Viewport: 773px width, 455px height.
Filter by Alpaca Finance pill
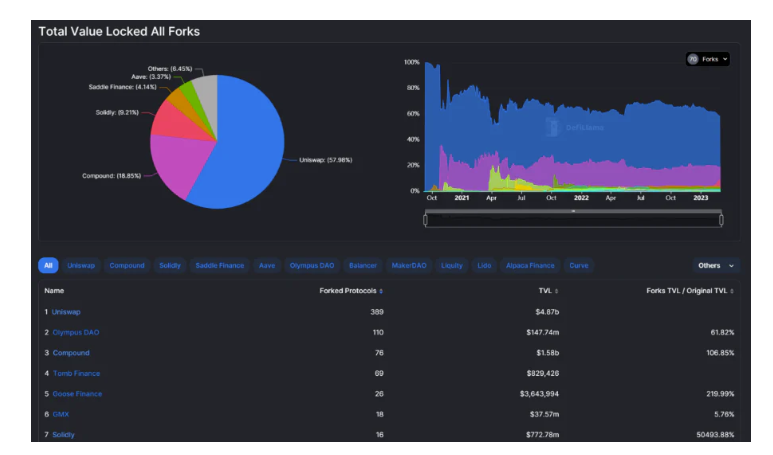click(x=530, y=265)
